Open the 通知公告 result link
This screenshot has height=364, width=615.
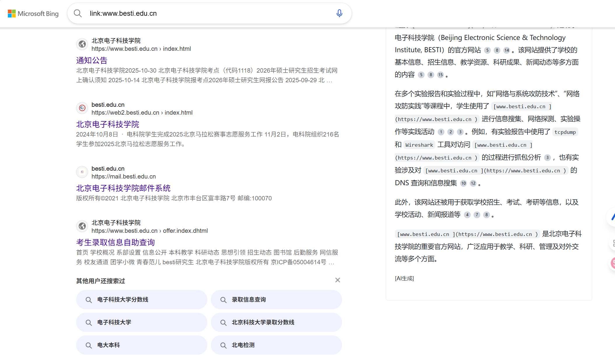(x=92, y=60)
